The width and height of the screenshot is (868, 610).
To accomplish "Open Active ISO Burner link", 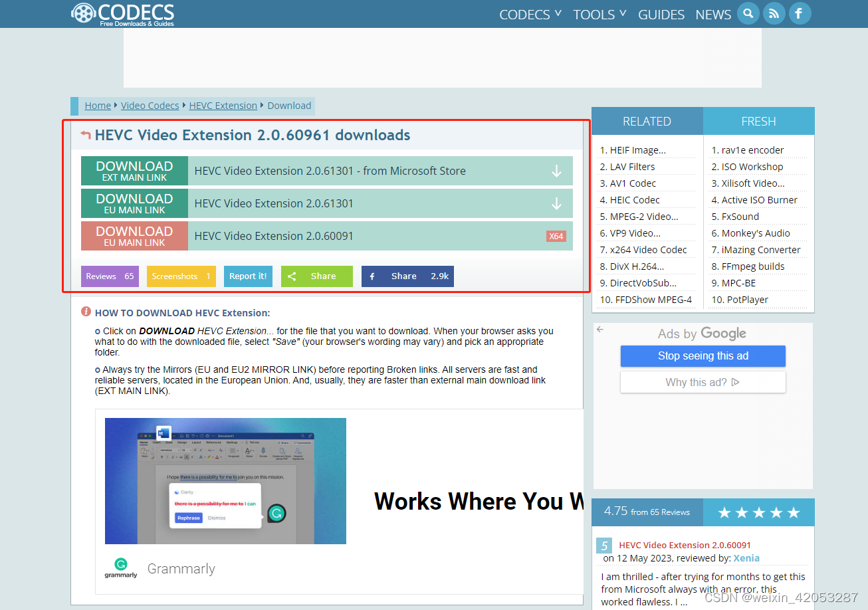I will [x=760, y=200].
